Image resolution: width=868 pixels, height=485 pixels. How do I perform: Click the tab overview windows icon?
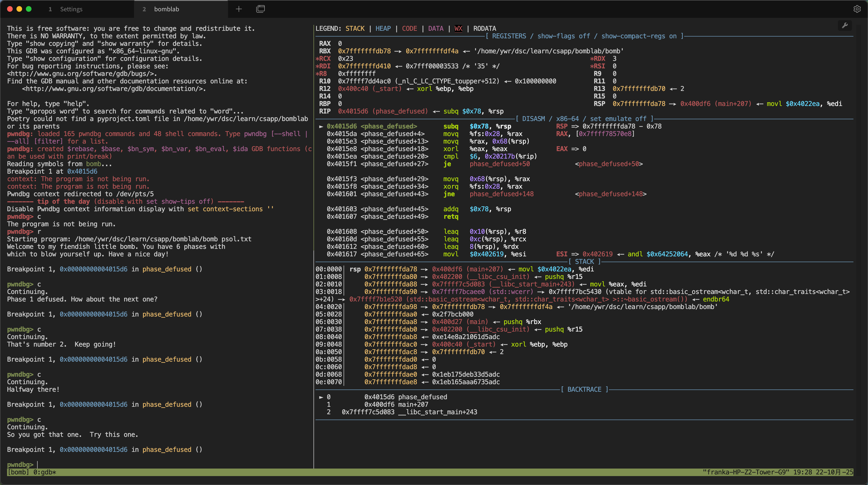tap(260, 9)
